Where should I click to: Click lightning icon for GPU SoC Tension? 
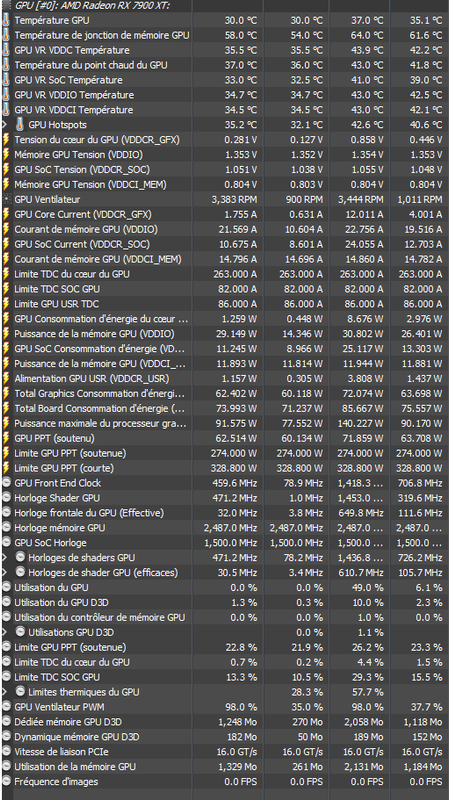tap(6, 169)
